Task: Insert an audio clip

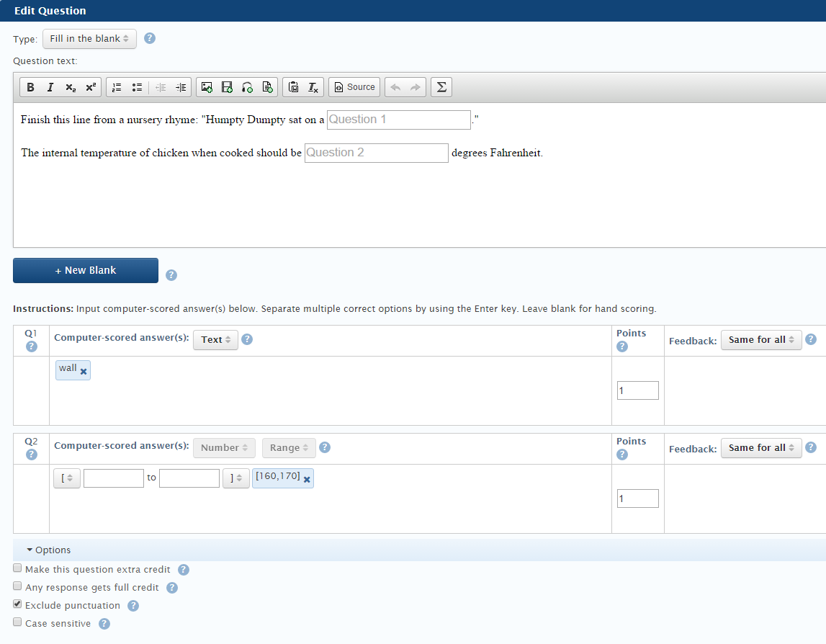Action: [247, 87]
